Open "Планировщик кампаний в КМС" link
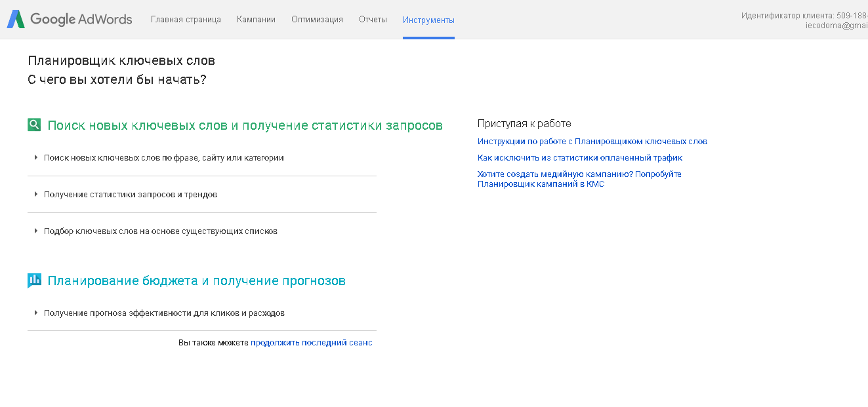Viewport: 868px width, 407px height. 541,184
